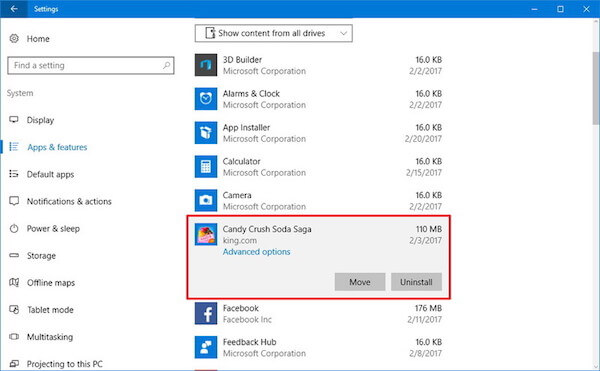Select the Feedback Hub entry

(x=318, y=347)
